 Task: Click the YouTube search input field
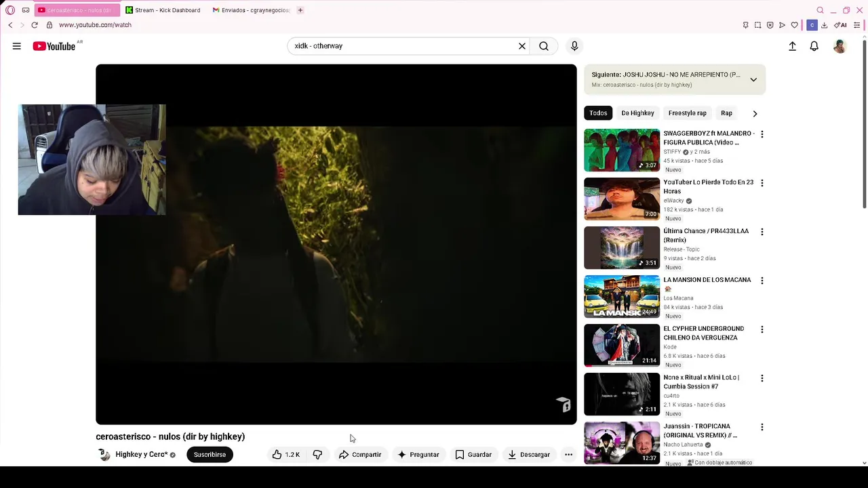click(403, 46)
